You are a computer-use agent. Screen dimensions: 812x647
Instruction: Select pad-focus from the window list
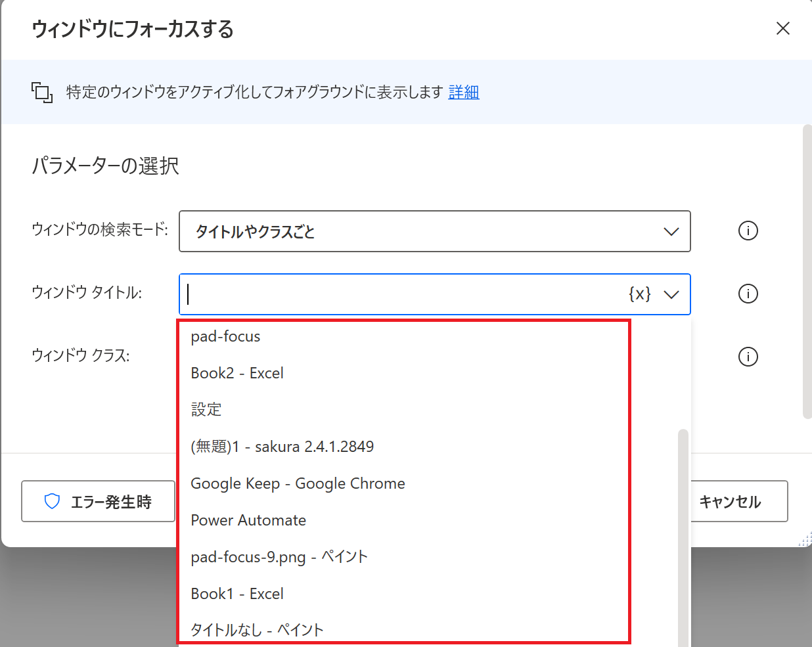pos(225,336)
